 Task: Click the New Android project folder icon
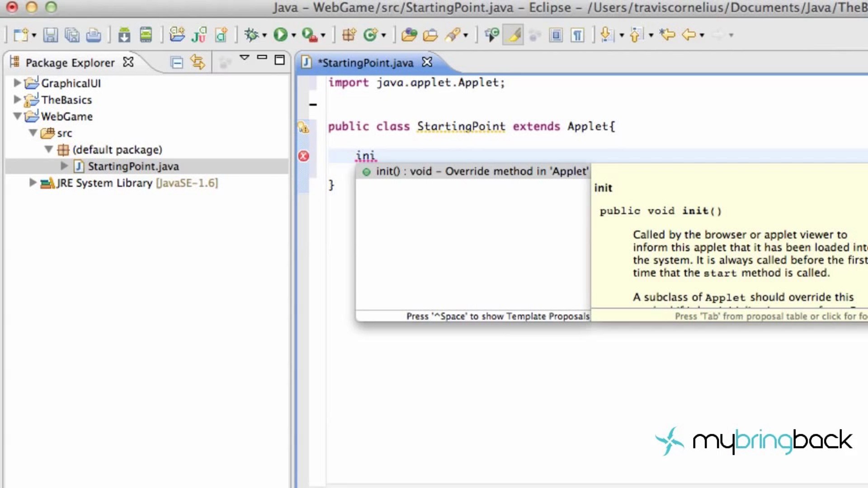click(177, 35)
